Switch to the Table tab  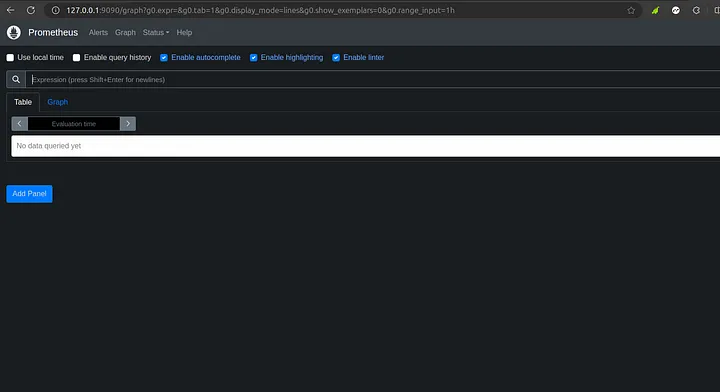tap(23, 102)
